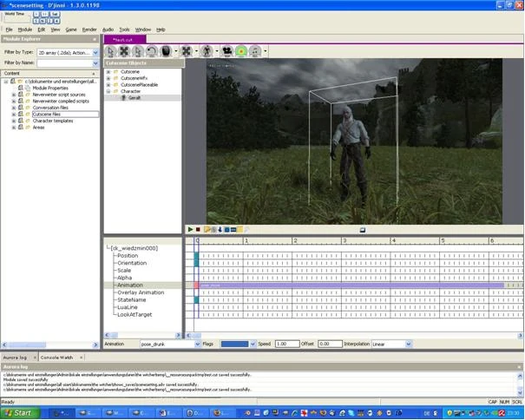Click the Speed value field
Screen dimensions: 525x420
[x=287, y=344]
